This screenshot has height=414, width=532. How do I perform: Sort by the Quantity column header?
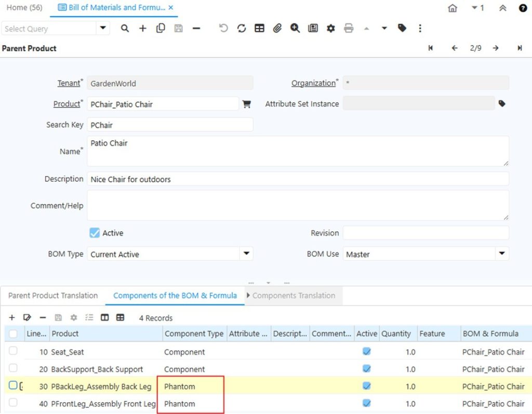point(396,333)
